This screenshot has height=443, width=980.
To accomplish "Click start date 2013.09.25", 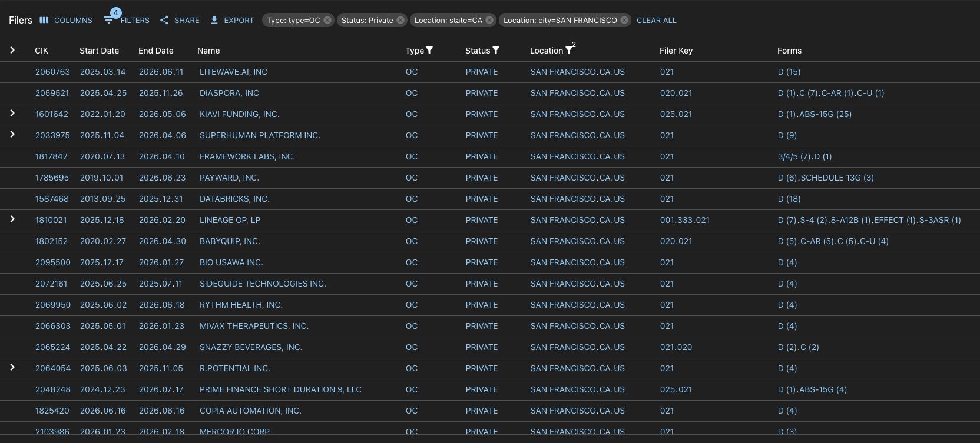I will [x=102, y=199].
